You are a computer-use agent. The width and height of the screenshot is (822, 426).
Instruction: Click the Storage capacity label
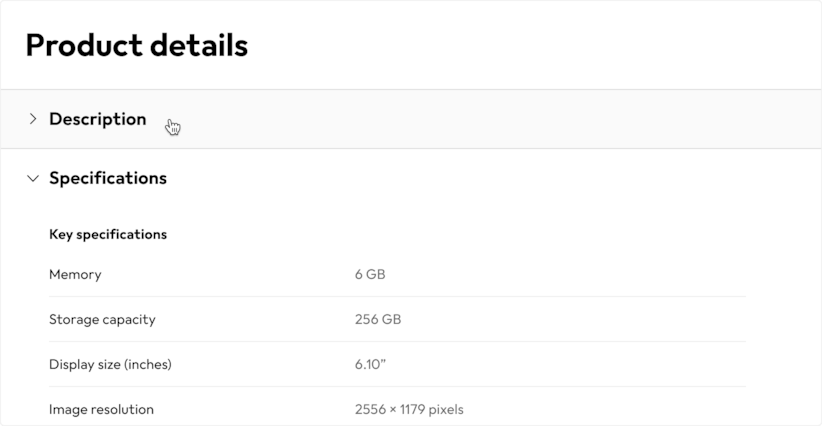[102, 320]
